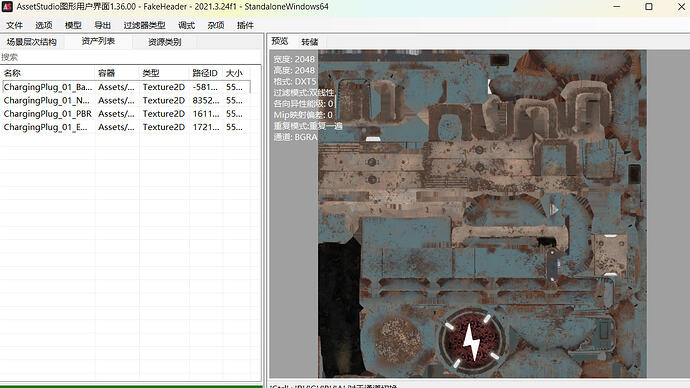Select the 转储 tab
The height and width of the screenshot is (388, 690).
tap(309, 42)
